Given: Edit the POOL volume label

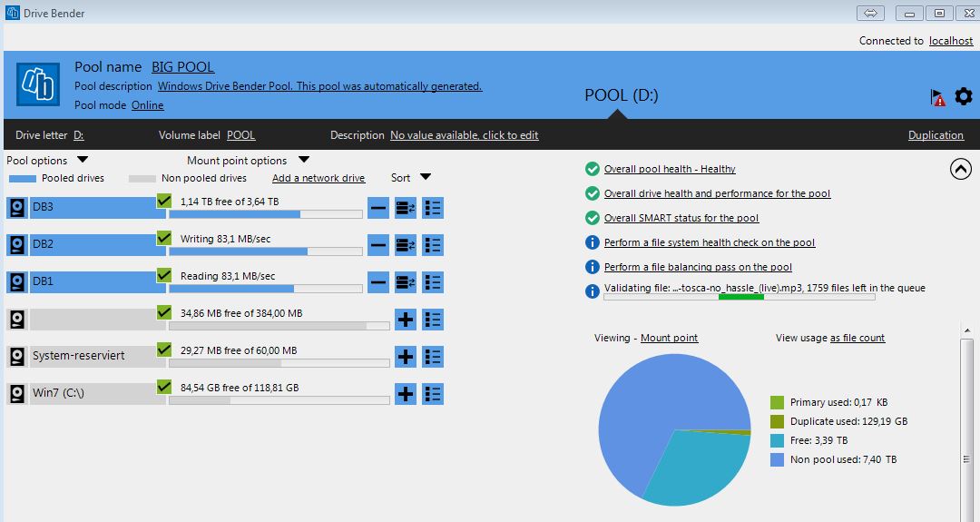Looking at the screenshot, I should pos(240,135).
